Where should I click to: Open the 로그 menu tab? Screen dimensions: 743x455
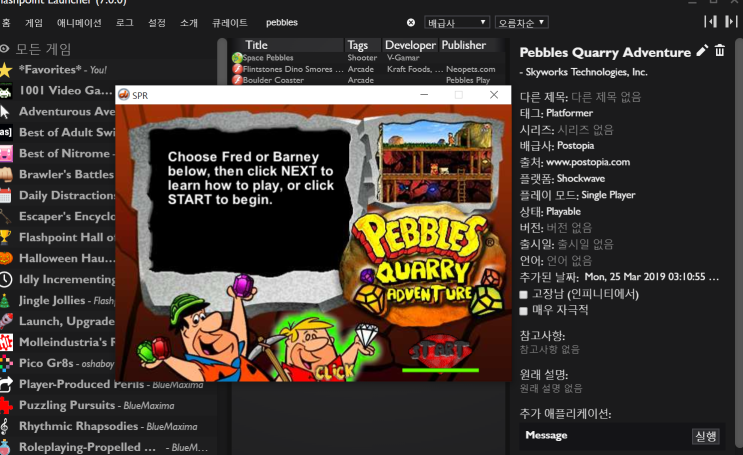click(x=125, y=23)
